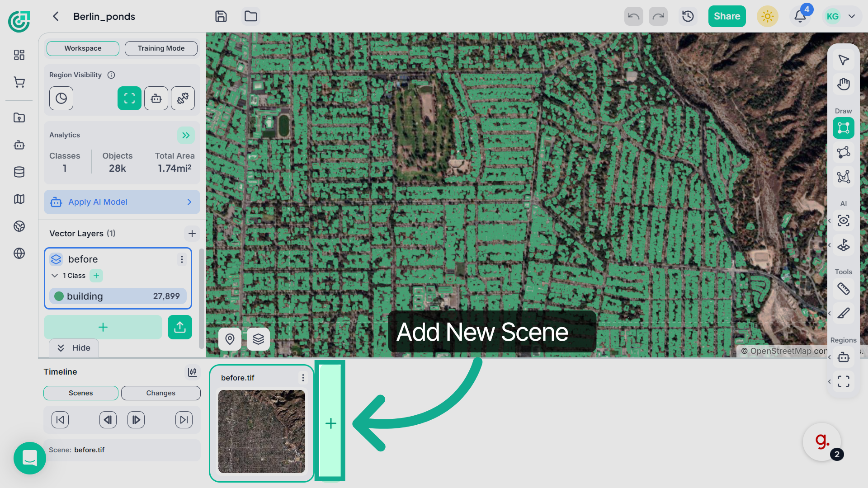This screenshot has width=868, height=488.
Task: Redo the last action
Action: pos(658,16)
